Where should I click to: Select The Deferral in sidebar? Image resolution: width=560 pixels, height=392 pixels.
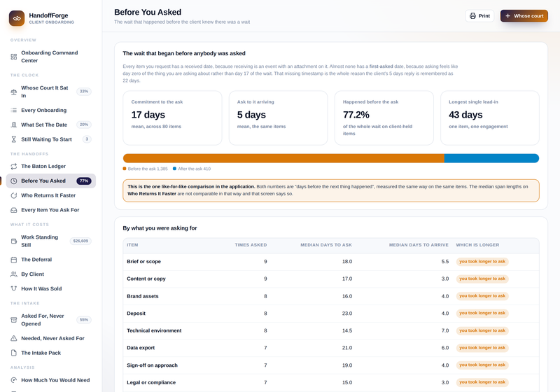tap(50, 260)
